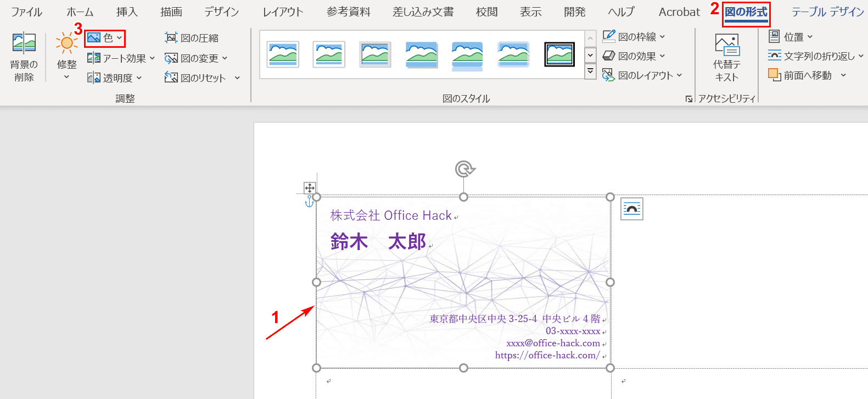
Task: Switch to the 描画 tab
Action: pos(171,12)
